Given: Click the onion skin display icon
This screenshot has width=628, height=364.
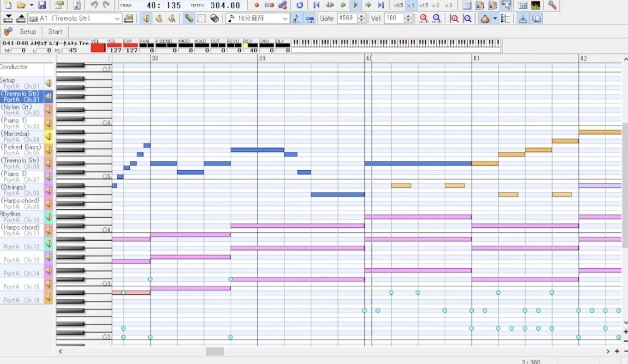Looking at the screenshot, I should 484,18.
